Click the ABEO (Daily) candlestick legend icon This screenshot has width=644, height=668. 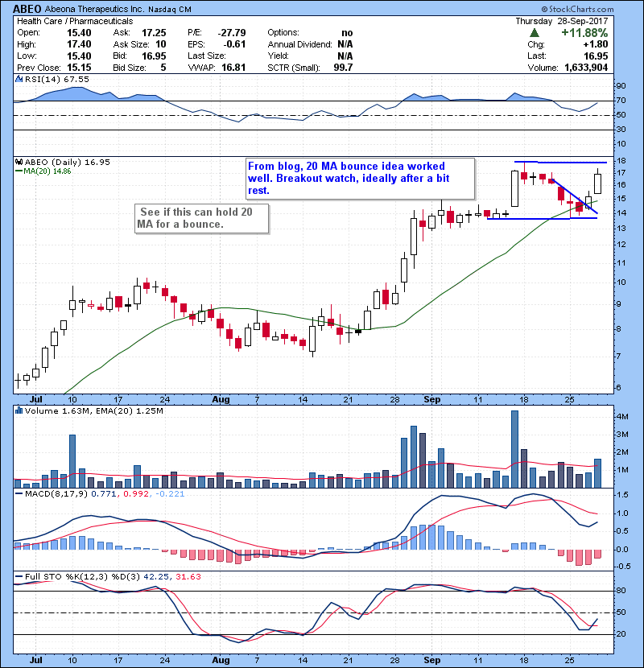click(19, 162)
